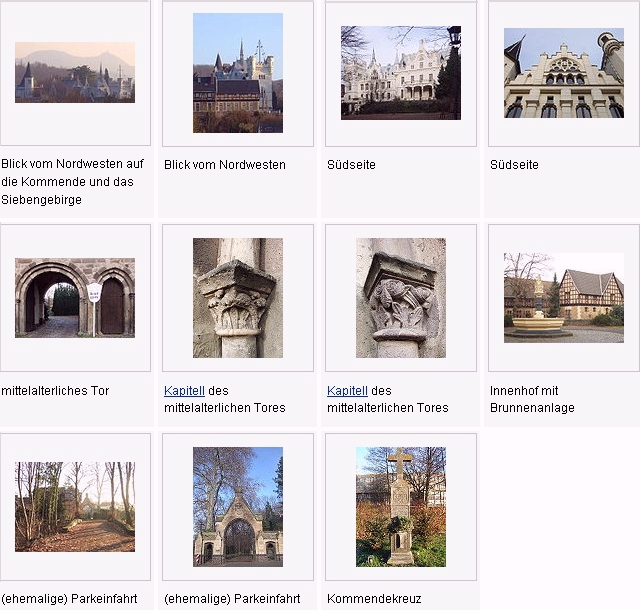Follow the Kapitell link under right column photo
The width and height of the screenshot is (640, 610).
click(x=347, y=391)
